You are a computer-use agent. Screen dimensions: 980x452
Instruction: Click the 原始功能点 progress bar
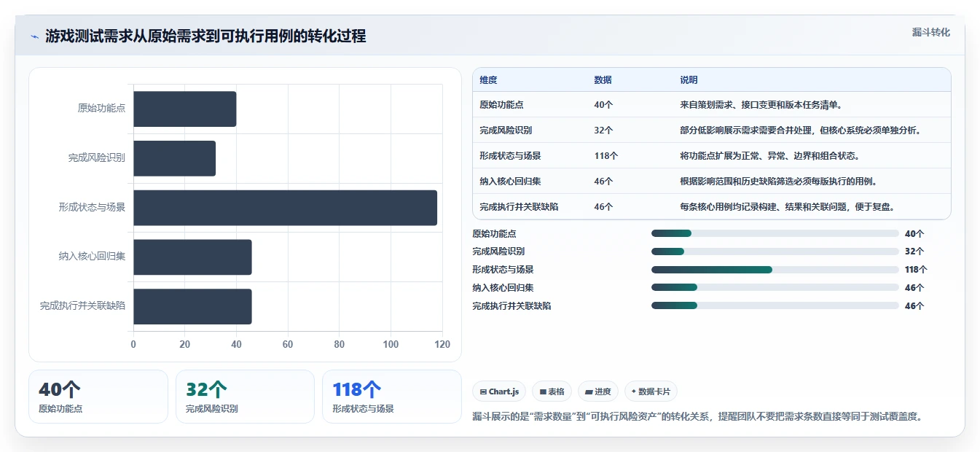pyautogui.click(x=775, y=234)
